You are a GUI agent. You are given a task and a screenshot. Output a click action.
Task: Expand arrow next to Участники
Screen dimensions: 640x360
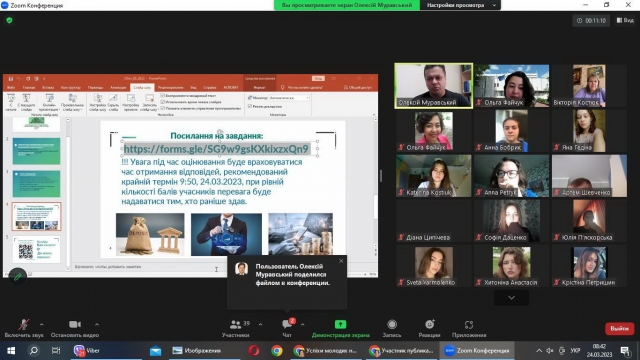[x=260, y=324]
